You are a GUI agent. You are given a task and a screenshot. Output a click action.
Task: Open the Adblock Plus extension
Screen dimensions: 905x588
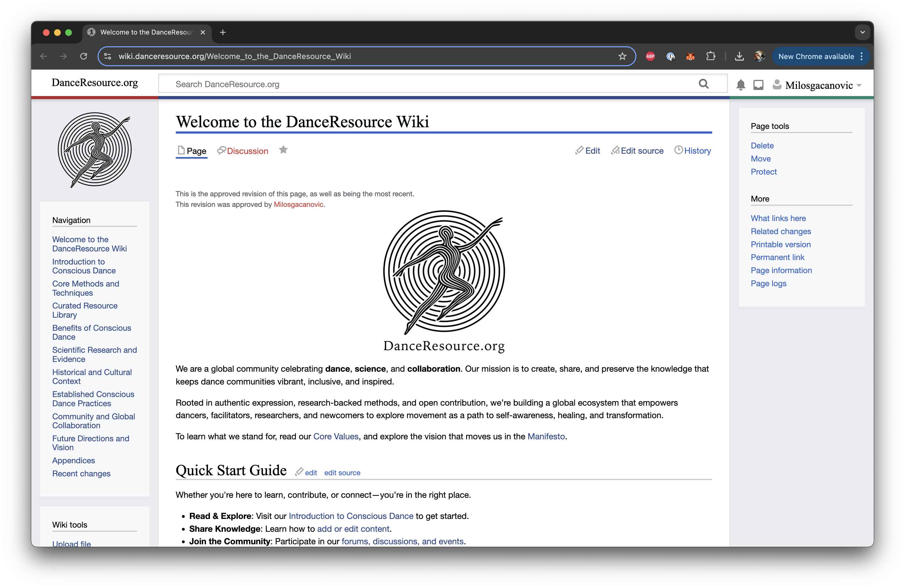click(x=650, y=56)
